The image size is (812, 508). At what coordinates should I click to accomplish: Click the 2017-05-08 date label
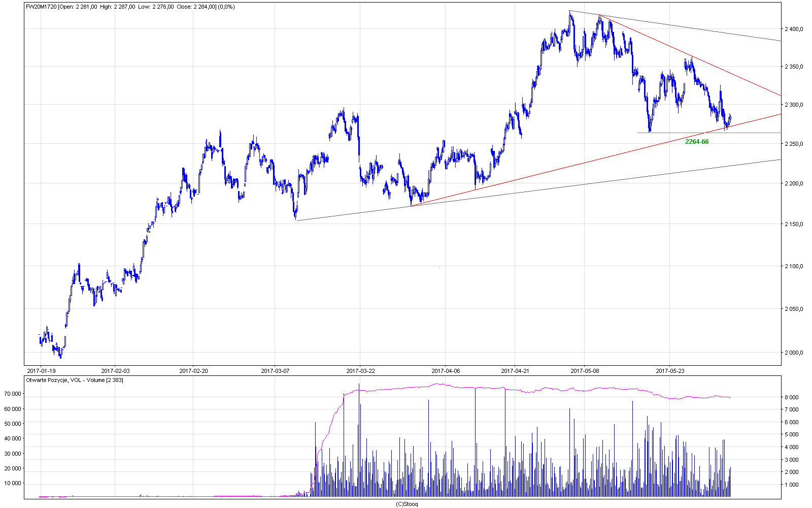[585, 371]
